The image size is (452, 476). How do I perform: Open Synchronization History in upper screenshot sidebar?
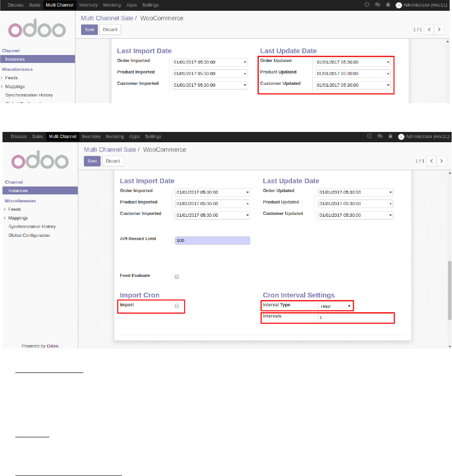29,95
